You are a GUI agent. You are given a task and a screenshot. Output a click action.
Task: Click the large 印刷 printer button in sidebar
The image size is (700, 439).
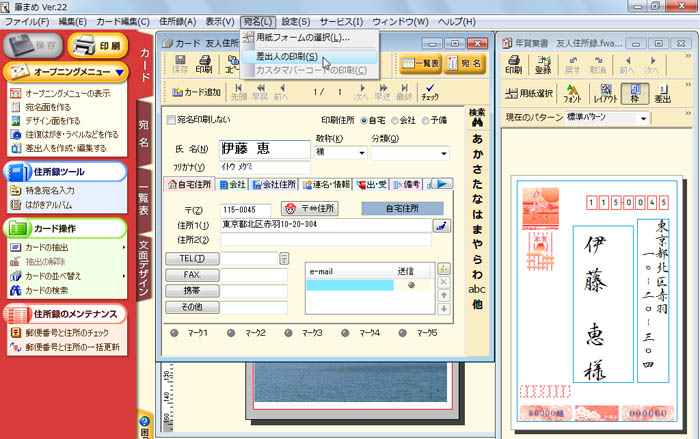tap(98, 45)
